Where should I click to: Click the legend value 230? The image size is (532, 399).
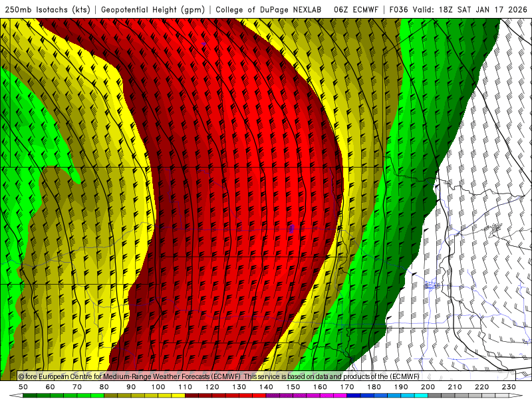click(509, 387)
